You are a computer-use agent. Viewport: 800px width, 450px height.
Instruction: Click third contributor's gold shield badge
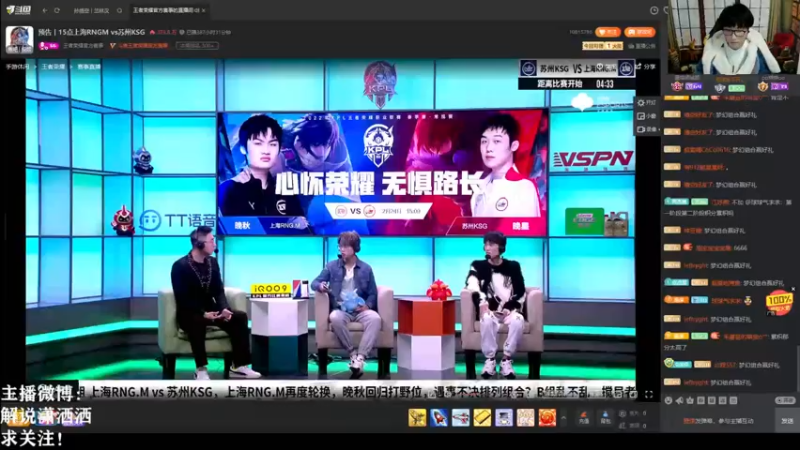pyautogui.click(x=763, y=86)
